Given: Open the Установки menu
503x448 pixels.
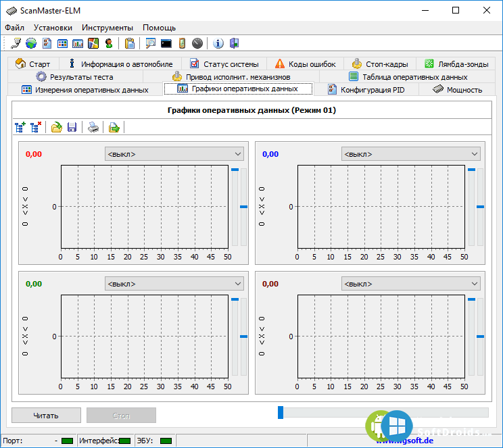Looking at the screenshot, I should pos(53,28).
